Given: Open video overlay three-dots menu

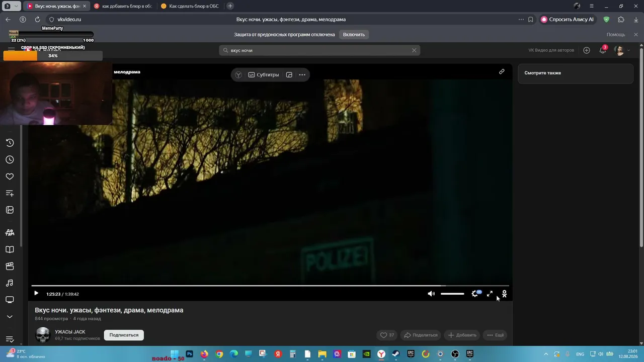Looking at the screenshot, I should (302, 74).
